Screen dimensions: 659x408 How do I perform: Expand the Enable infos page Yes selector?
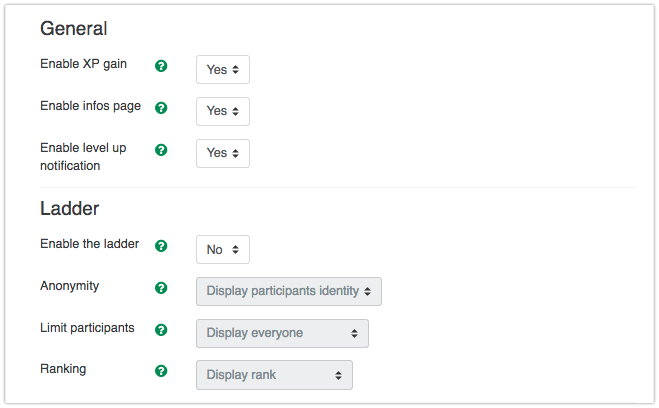click(222, 111)
